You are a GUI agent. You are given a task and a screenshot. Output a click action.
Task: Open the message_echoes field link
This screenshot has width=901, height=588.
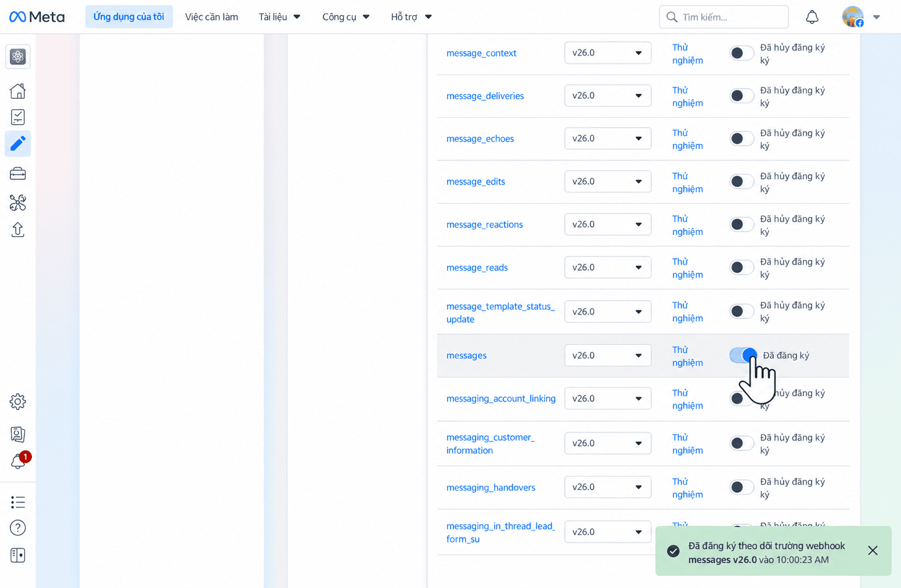click(x=480, y=139)
